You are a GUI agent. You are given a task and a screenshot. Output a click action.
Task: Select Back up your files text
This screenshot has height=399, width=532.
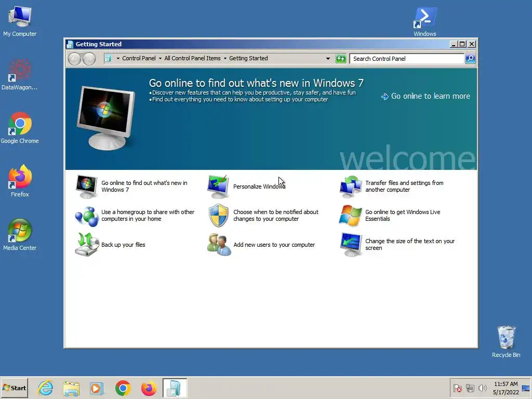(x=123, y=245)
